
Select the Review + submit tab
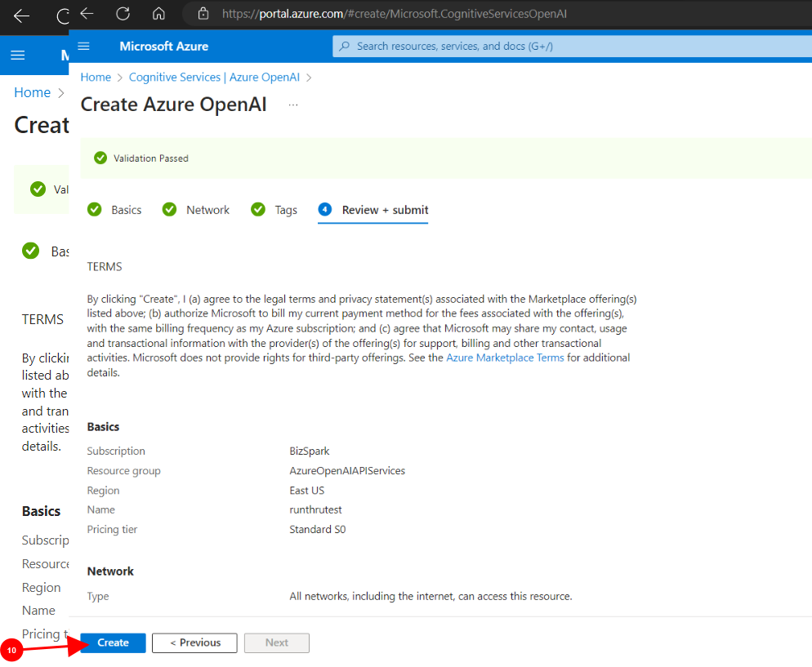tap(374, 210)
